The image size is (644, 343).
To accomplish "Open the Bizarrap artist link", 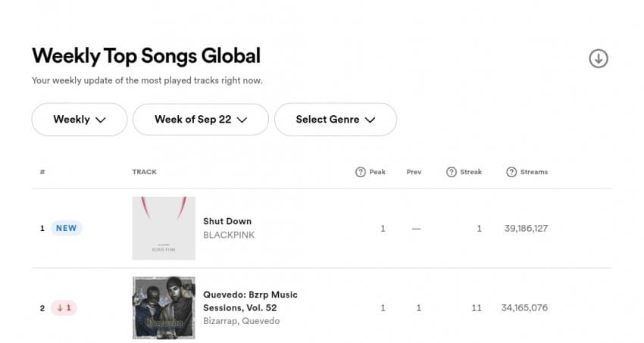I will (x=220, y=321).
